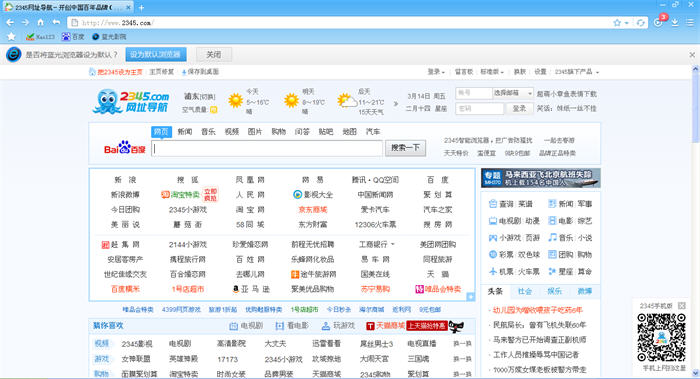Click the 关闭 button in notification bar
700x379 pixels.
[213, 54]
